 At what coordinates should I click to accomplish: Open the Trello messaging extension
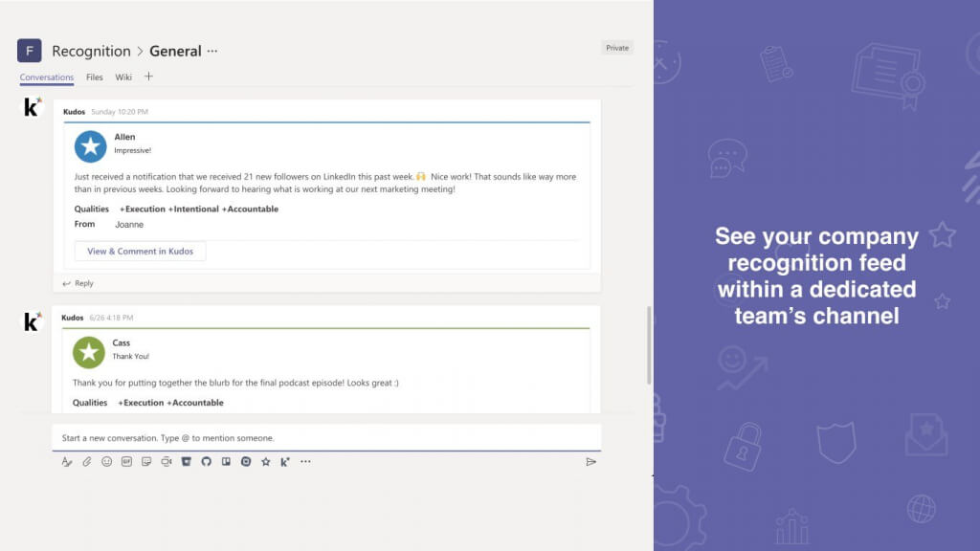click(226, 462)
